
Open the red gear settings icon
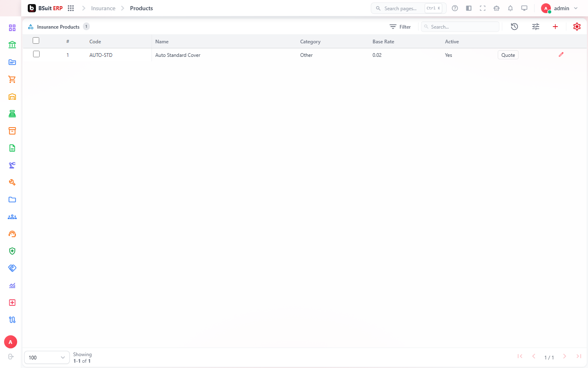[577, 27]
